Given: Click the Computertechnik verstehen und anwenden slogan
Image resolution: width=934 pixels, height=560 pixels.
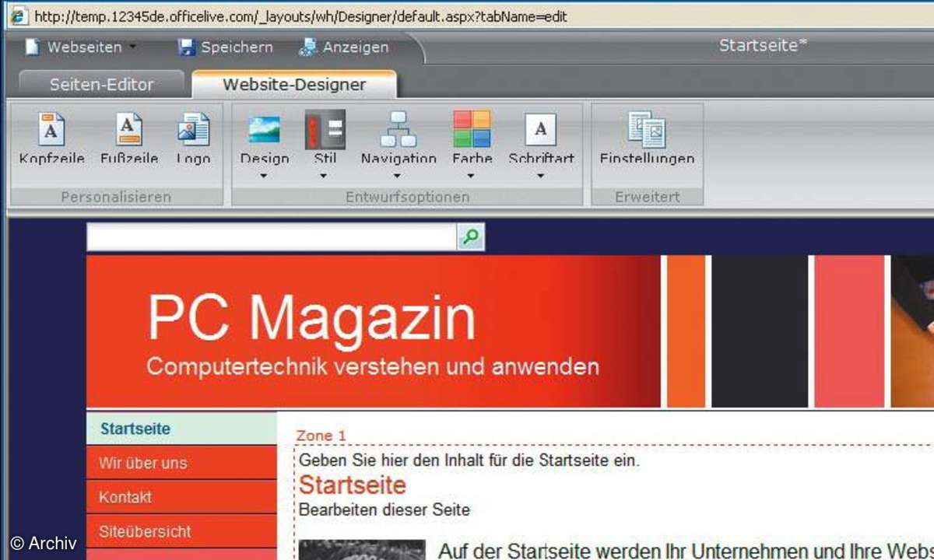Looking at the screenshot, I should click(373, 366).
